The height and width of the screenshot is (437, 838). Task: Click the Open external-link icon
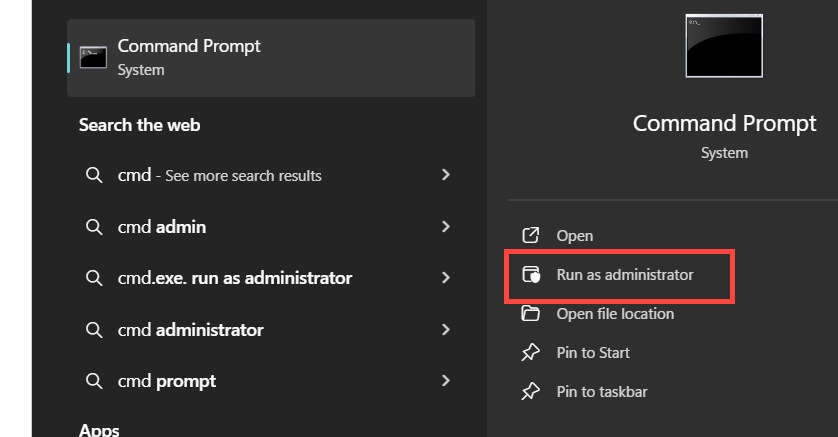point(531,235)
